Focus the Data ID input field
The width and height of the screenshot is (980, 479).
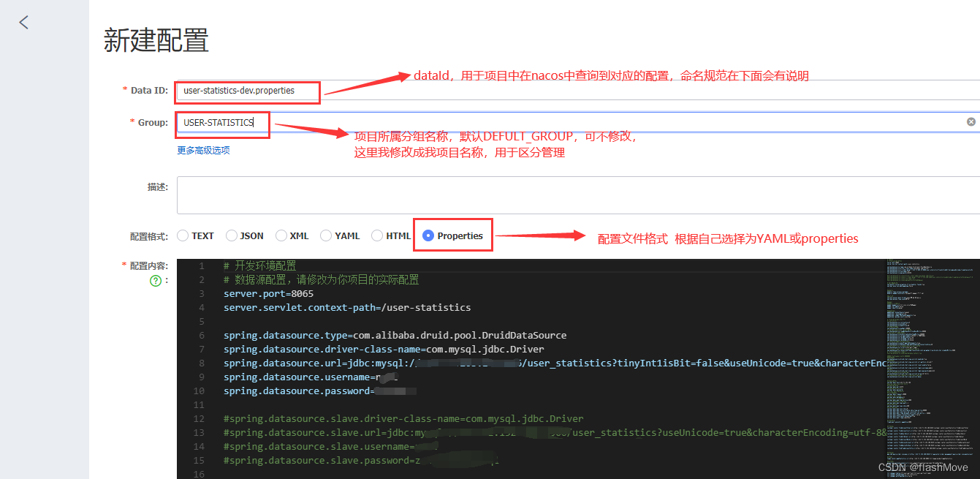[x=577, y=91]
